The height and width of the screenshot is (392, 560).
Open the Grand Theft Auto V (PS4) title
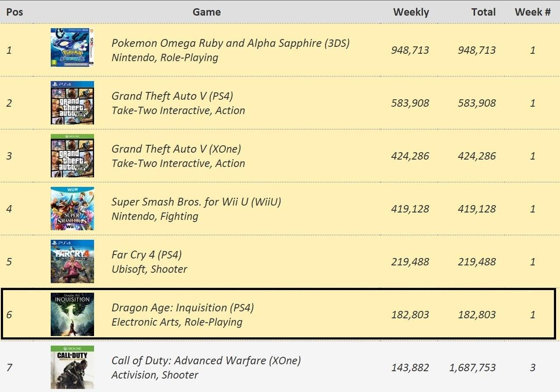pos(172,96)
